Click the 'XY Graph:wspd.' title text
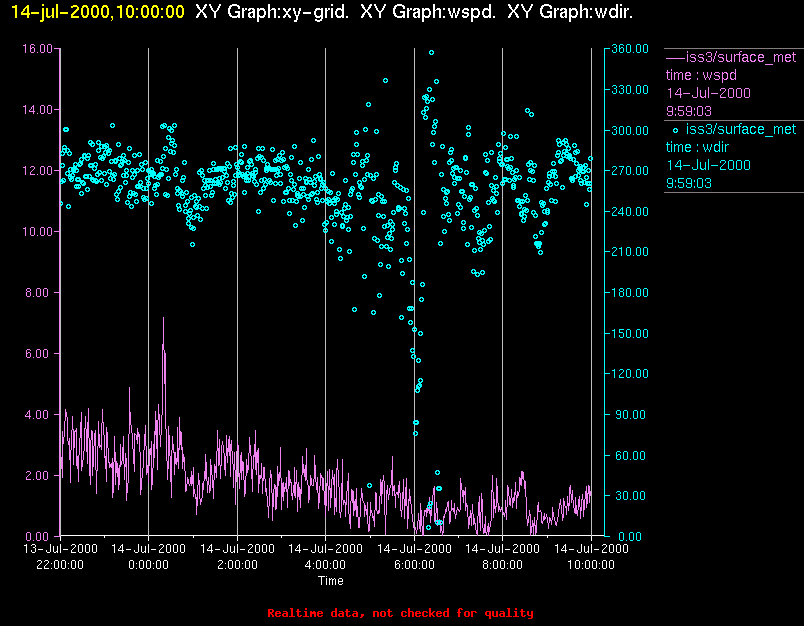 tap(428, 11)
